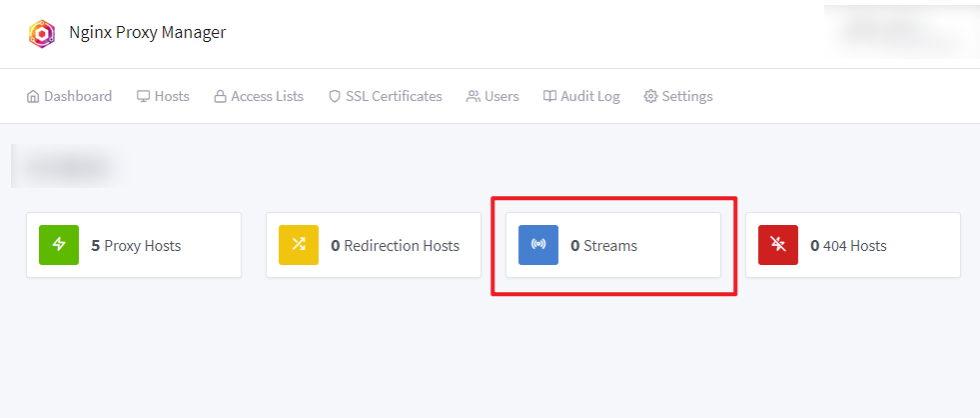Viewport: 980px width, 418px height.
Task: Click the Nginx Proxy Manager title text
Action: pyautogui.click(x=148, y=33)
